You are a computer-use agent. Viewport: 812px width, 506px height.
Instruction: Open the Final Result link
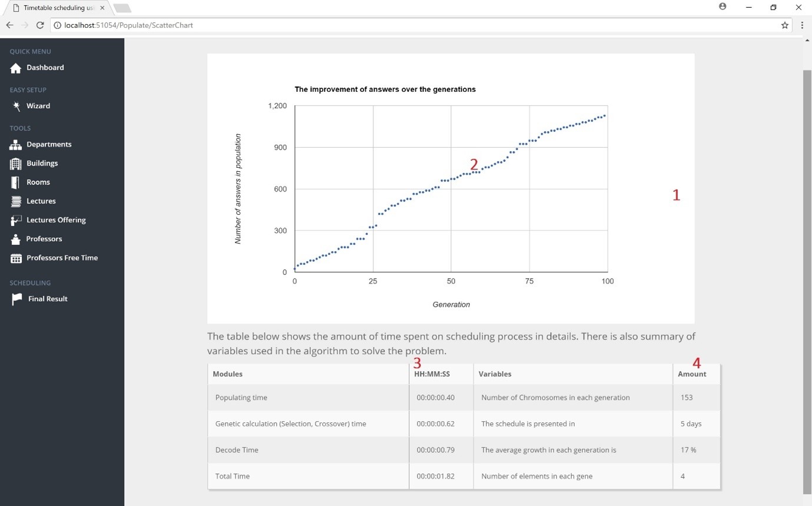pyautogui.click(x=48, y=299)
